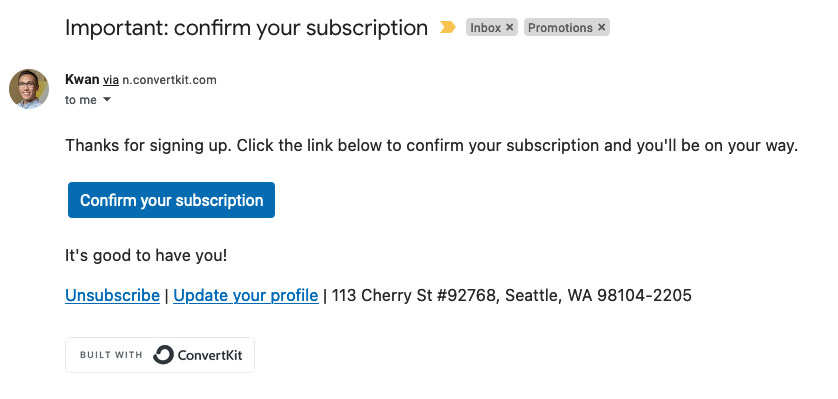
Task: Click the "BUILT WITH" badge text
Action: click(111, 355)
